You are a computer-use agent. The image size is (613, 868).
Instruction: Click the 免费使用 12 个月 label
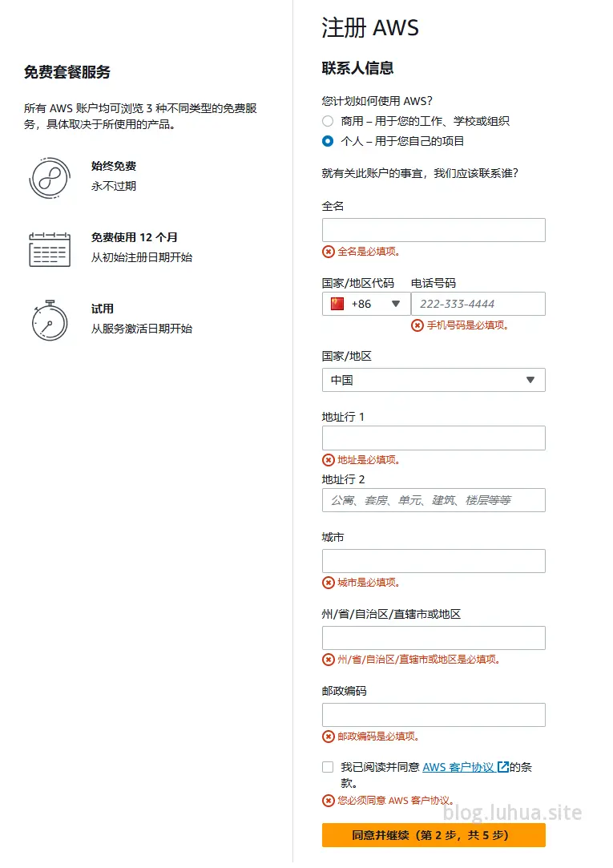135,237
